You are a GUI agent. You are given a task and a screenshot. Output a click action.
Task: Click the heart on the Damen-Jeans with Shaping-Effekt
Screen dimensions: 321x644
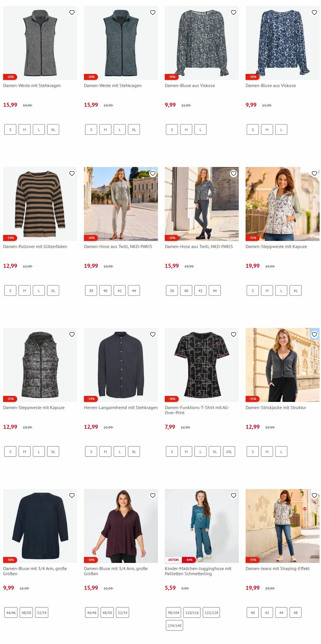pos(314,495)
